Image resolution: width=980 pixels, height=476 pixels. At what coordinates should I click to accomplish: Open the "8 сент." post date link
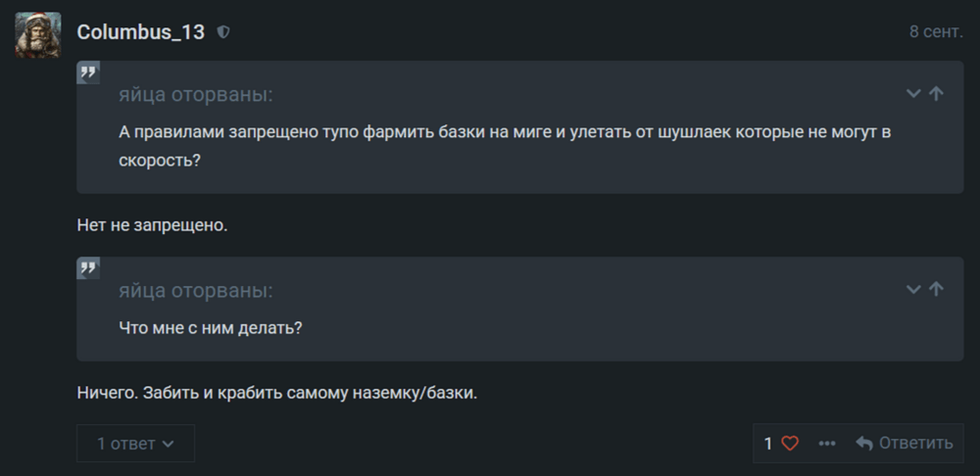[936, 32]
